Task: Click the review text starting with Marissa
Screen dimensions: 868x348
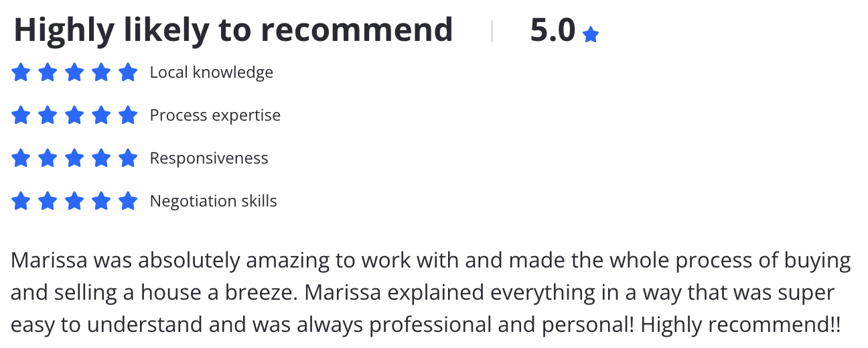Action: (x=431, y=292)
